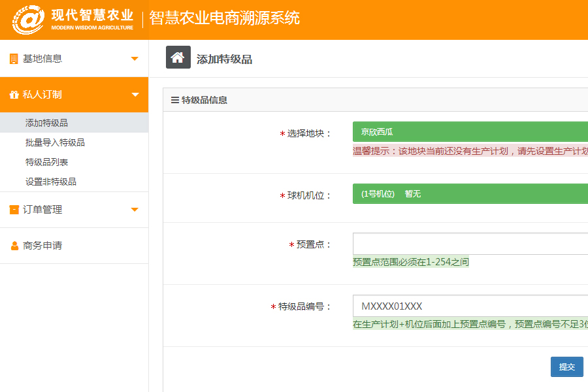Click the building icon next to 基地信息

[x=14, y=59]
